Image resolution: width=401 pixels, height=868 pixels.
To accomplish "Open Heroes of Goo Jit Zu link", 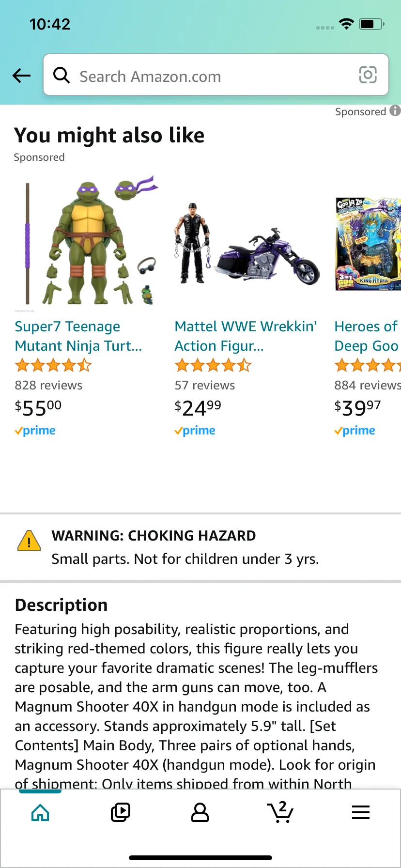I will coord(367,336).
